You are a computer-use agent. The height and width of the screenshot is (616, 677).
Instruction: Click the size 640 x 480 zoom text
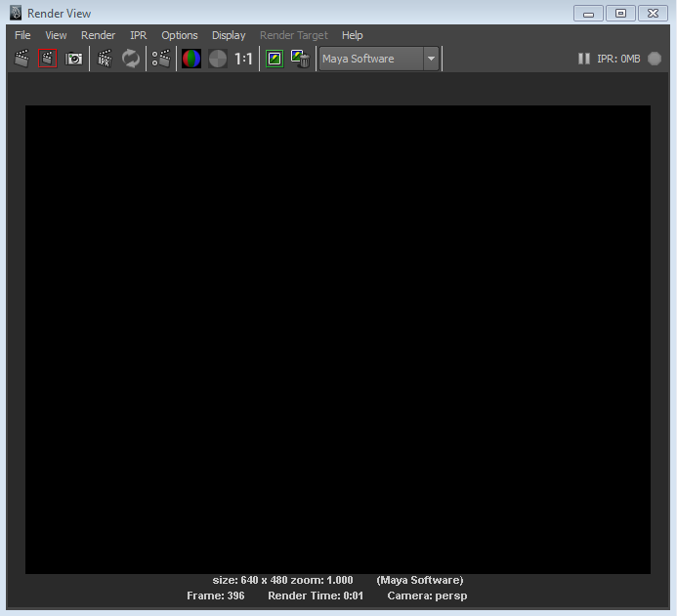(282, 580)
